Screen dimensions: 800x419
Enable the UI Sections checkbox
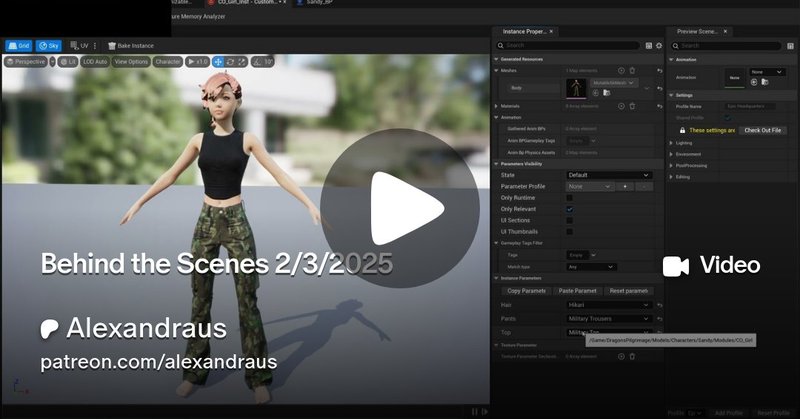point(569,220)
